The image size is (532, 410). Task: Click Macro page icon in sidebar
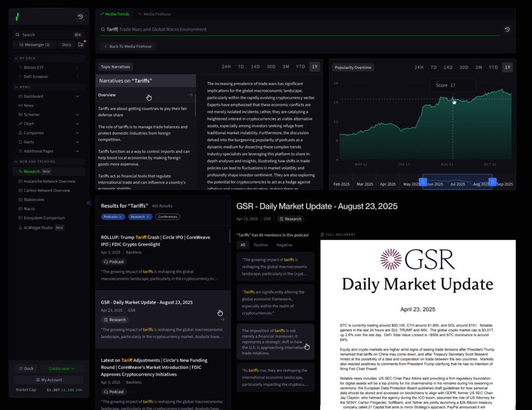click(x=20, y=209)
